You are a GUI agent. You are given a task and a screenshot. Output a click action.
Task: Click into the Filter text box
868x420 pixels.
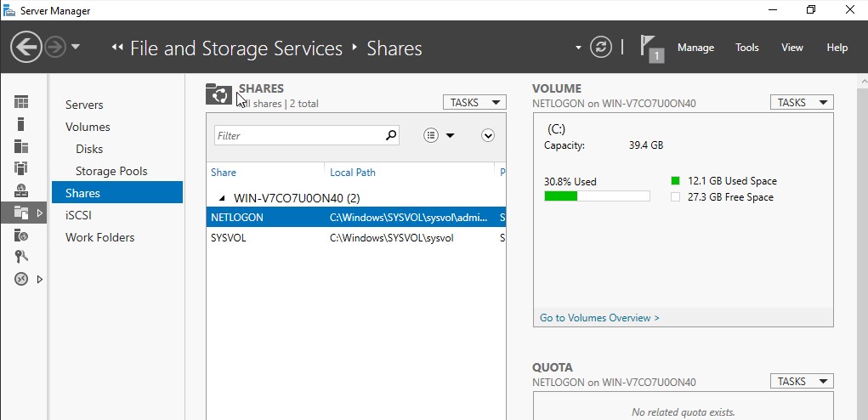click(x=299, y=135)
